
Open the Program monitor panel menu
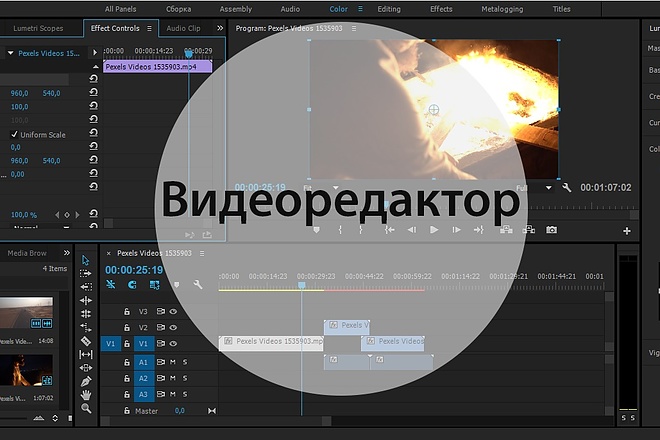click(354, 28)
